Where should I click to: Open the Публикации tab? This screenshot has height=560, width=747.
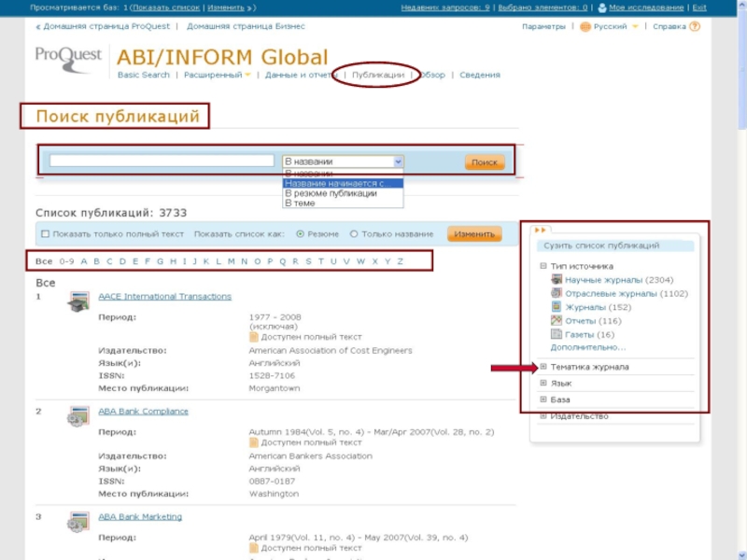[x=378, y=75]
